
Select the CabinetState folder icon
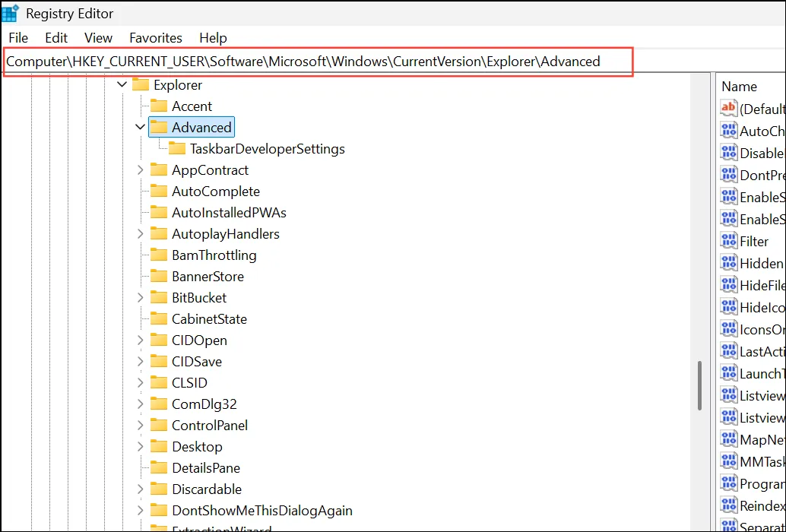point(159,319)
